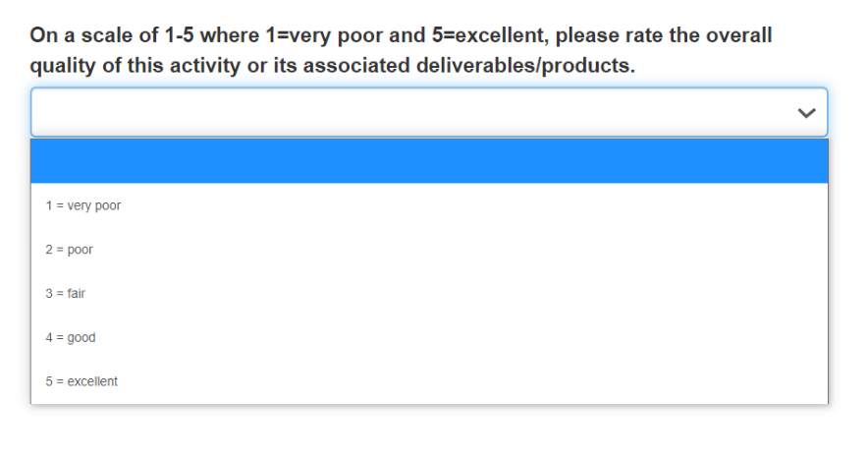
Task: Mark the overall quality as poor
Action: pos(69,250)
